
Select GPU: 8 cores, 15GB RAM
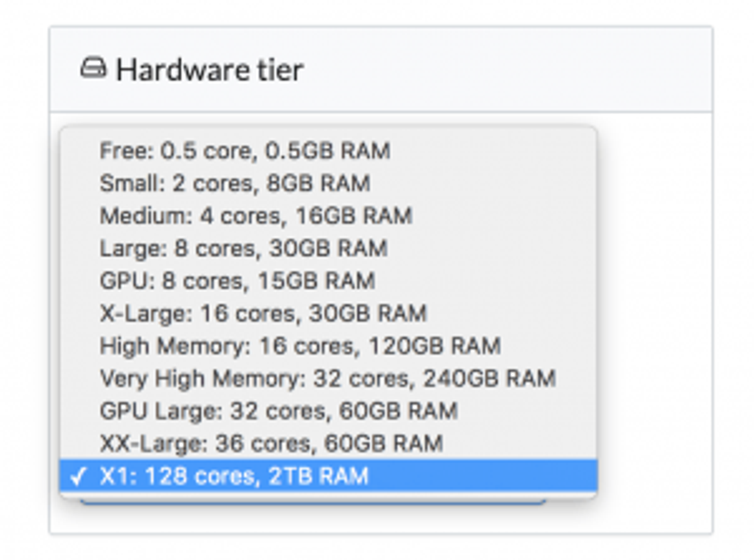328,281
